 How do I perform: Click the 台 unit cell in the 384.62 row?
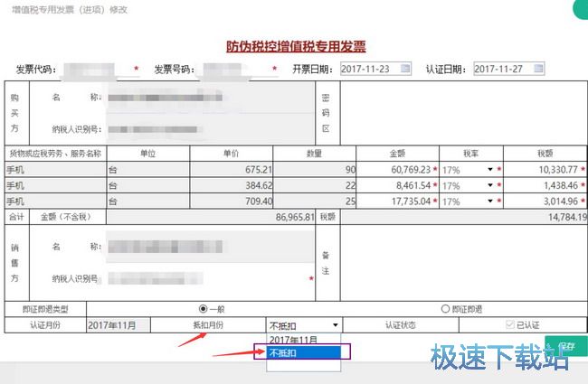[x=148, y=185]
